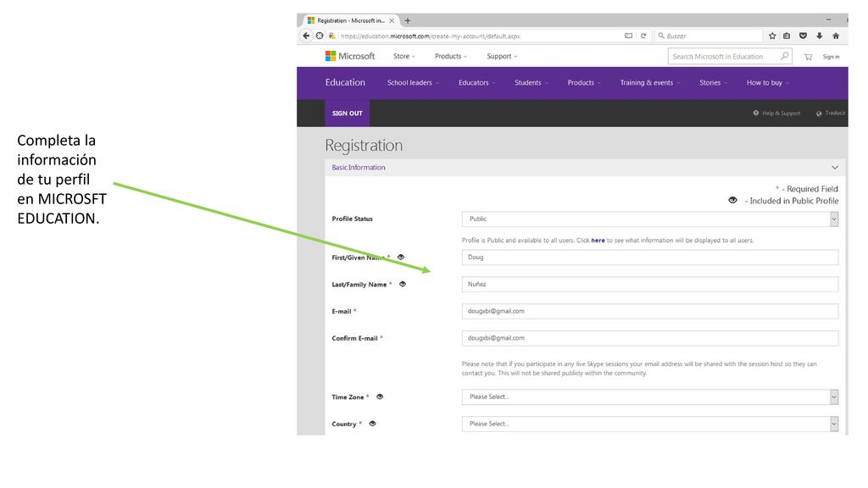Click the Help & Support question icon
868x488 pixels.
[x=755, y=113]
